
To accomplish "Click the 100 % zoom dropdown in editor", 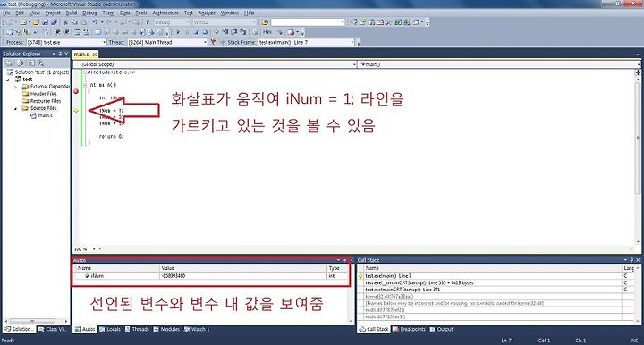I will (x=85, y=249).
